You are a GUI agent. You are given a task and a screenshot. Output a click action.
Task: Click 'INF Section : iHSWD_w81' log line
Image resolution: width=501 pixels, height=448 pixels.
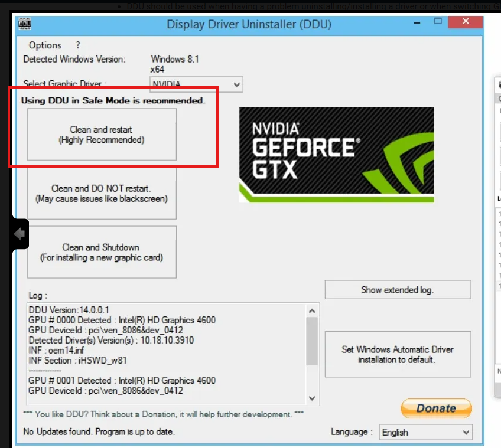pos(77,361)
